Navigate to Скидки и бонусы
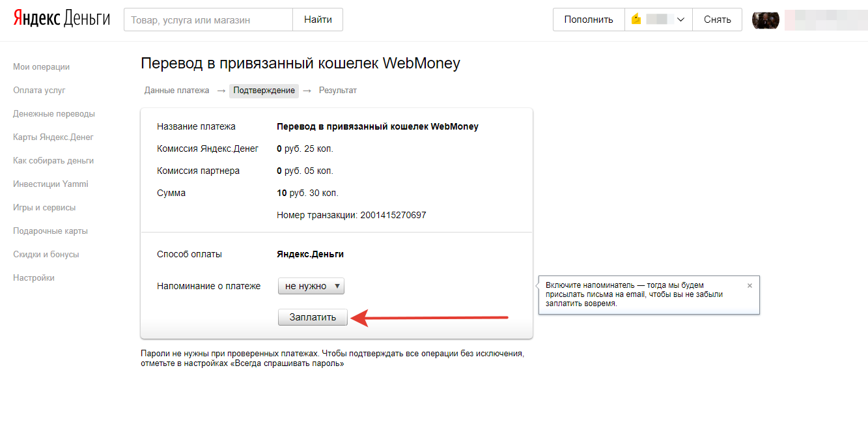Viewport: 868px width, 424px height. click(46, 255)
